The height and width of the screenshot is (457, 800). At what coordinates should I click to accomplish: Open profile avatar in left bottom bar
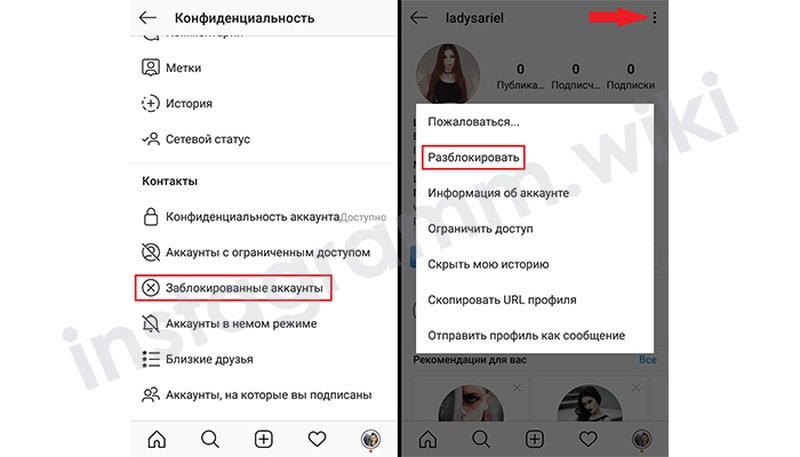370,439
